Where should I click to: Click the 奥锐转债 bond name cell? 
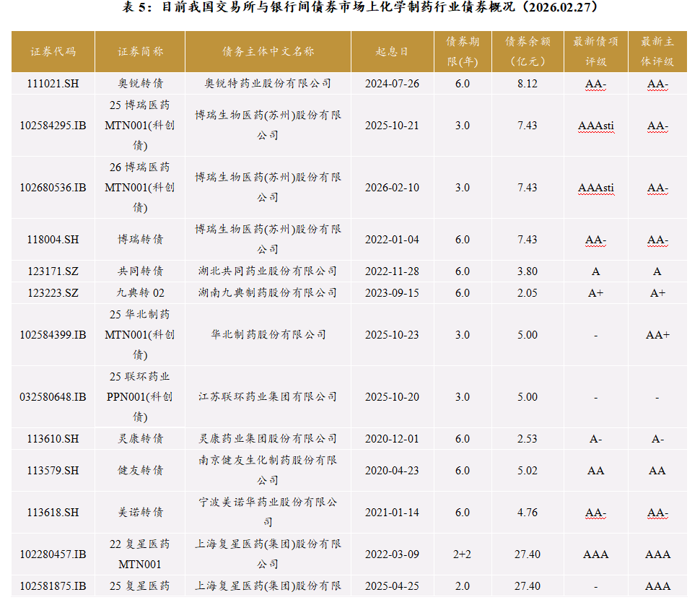coord(140,84)
